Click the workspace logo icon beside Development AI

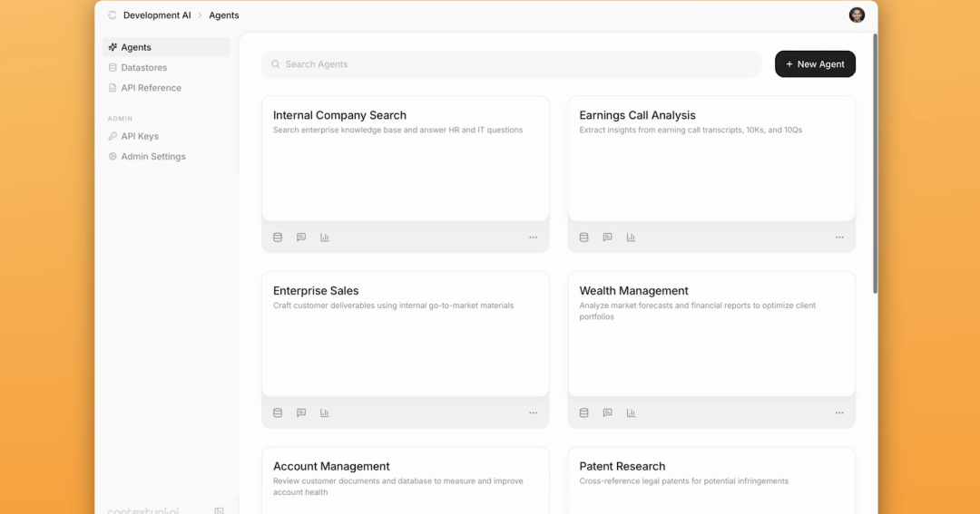click(113, 15)
